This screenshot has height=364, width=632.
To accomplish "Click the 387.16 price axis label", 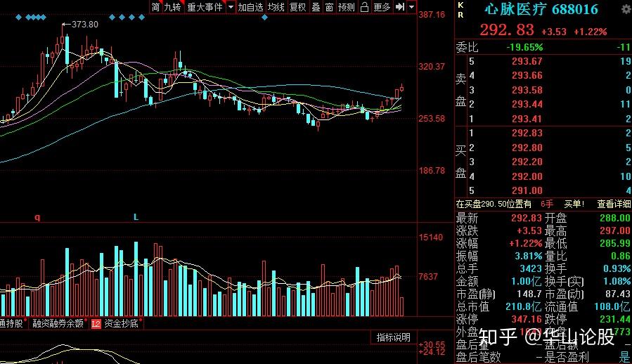I will (432, 15).
